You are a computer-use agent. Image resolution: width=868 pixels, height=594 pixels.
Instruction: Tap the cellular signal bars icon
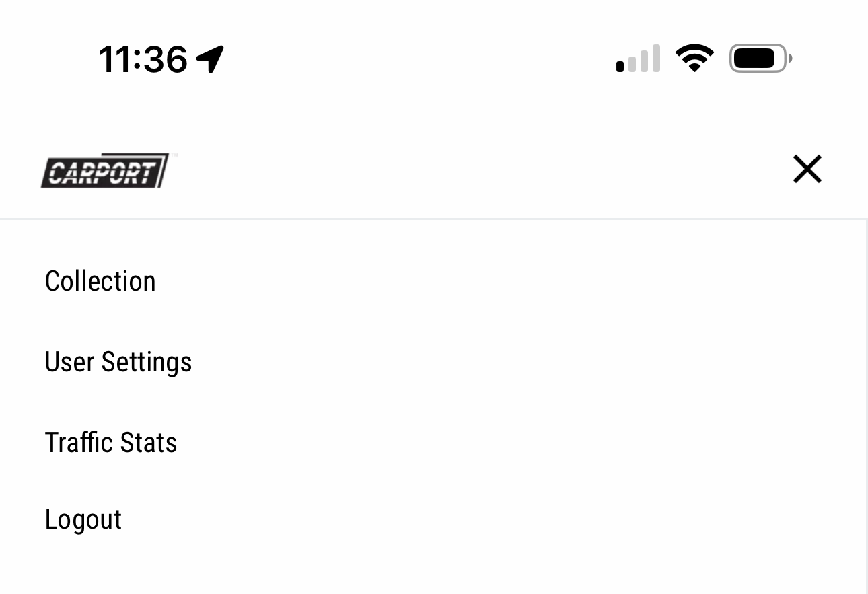(638, 59)
